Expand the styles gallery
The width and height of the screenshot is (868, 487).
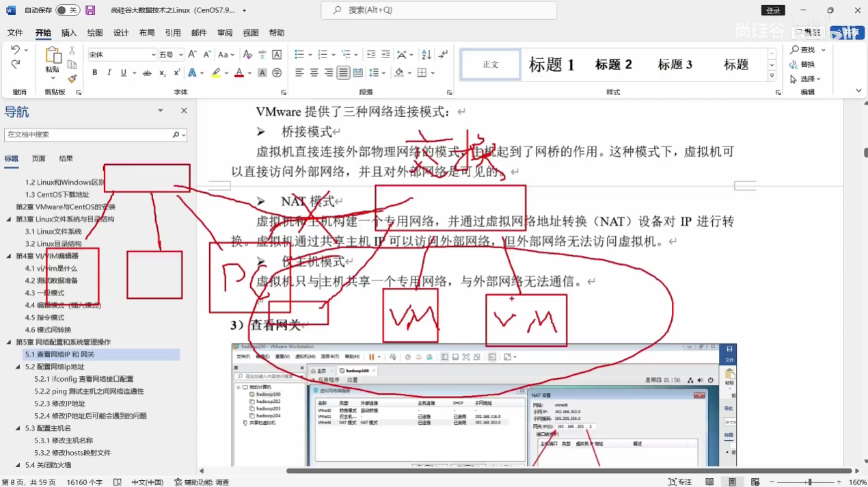tap(772, 77)
